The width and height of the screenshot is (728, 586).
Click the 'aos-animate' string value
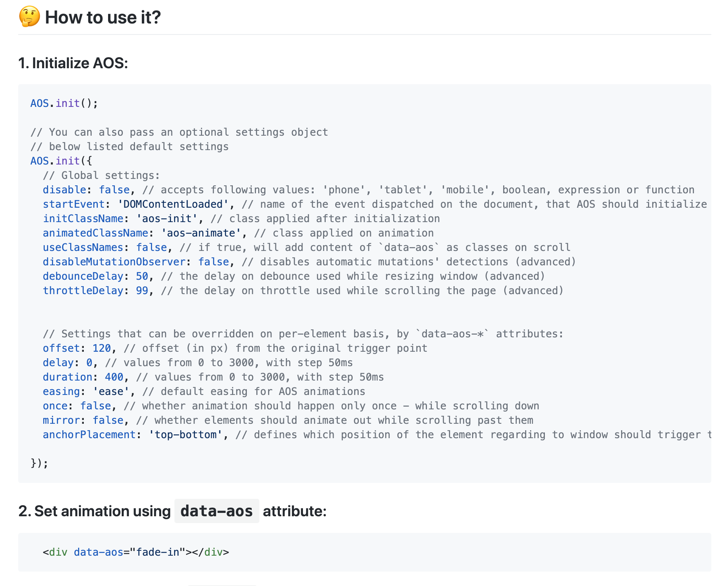pyautogui.click(x=201, y=233)
